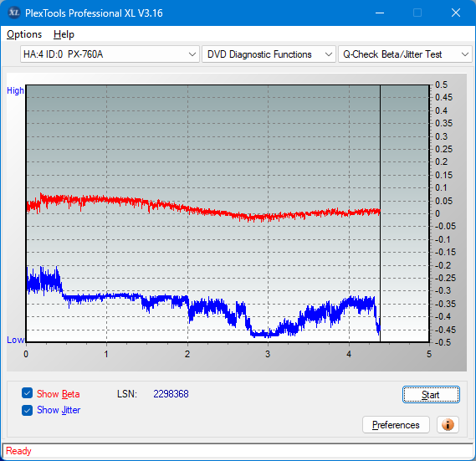Image resolution: width=476 pixels, height=461 pixels.
Task: Click the Start button
Action: [x=431, y=395]
